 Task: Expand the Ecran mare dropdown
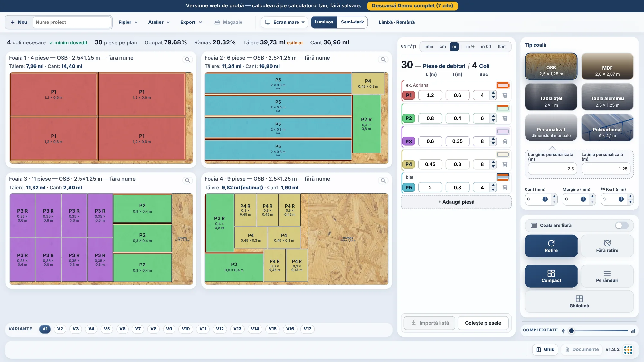284,22
